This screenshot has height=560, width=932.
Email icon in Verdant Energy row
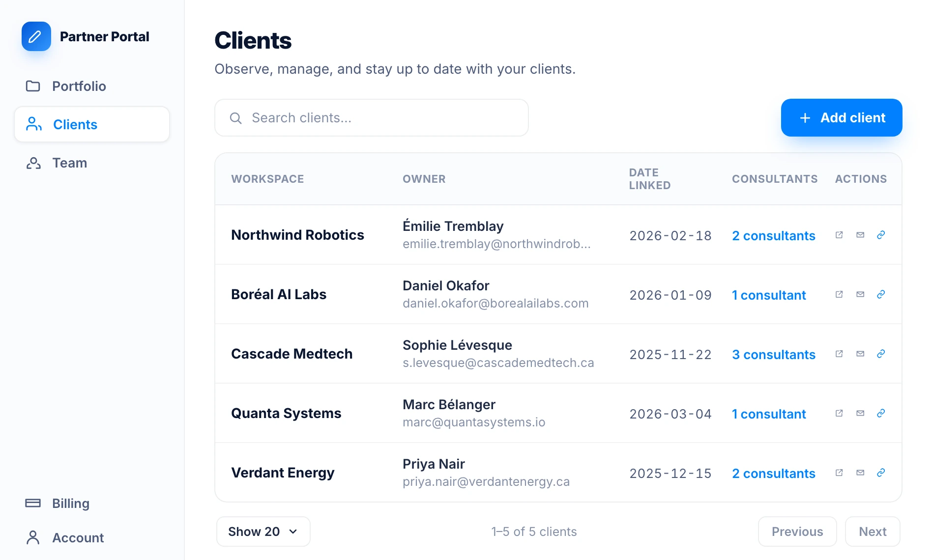tap(860, 473)
